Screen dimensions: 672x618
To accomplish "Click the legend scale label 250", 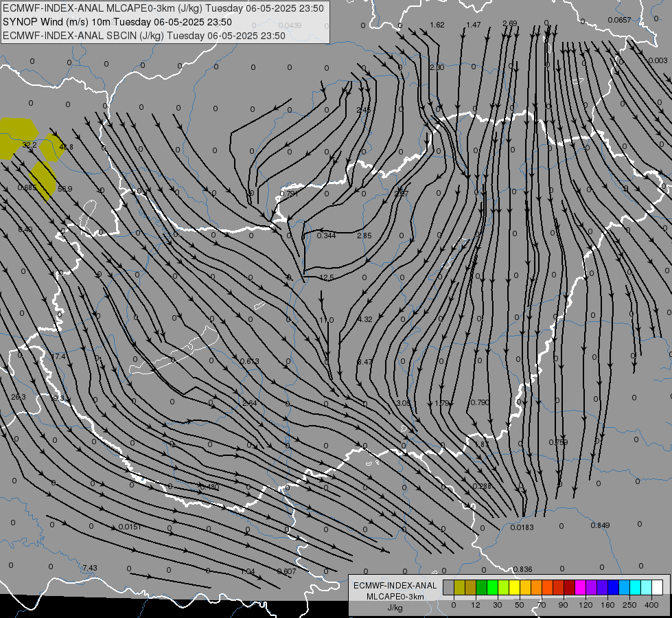I will click(629, 605).
